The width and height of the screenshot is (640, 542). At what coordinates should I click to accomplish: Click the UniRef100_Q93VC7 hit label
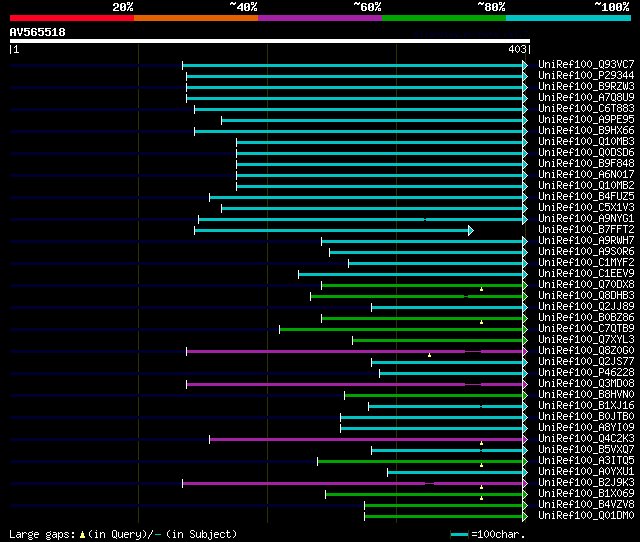586,64
